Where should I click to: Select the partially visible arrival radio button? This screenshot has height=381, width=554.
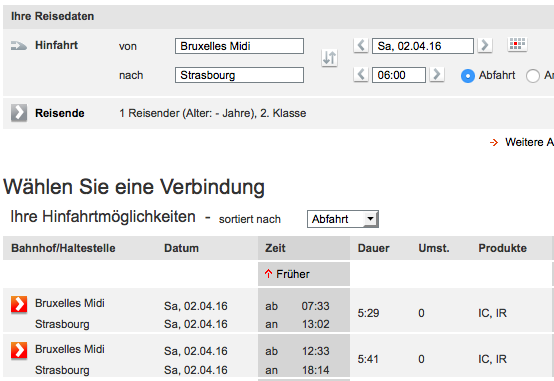click(x=532, y=76)
